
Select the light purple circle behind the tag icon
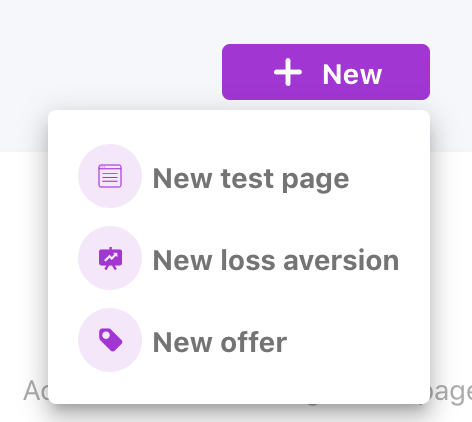tap(110, 340)
